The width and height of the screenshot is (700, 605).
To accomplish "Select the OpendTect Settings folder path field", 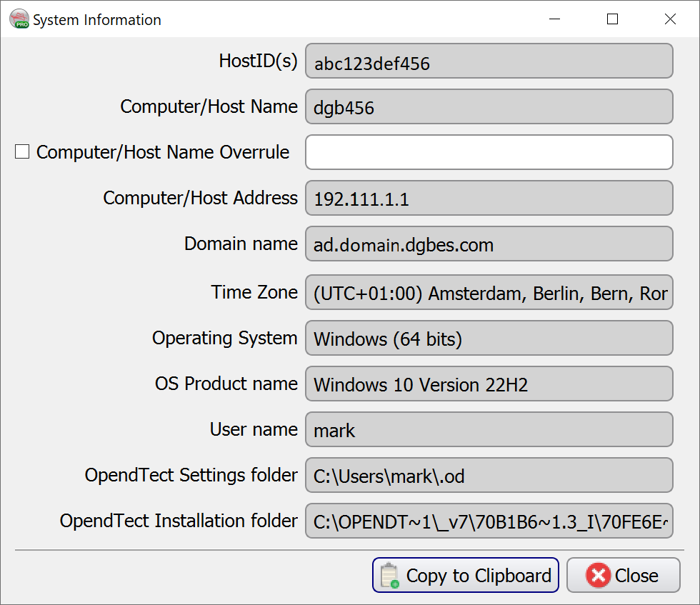I will 489,476.
